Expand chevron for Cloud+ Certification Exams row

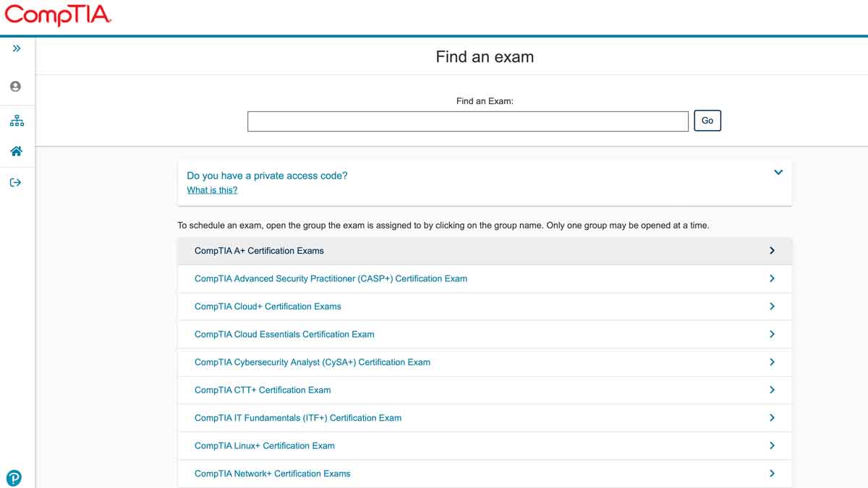[772, 307]
